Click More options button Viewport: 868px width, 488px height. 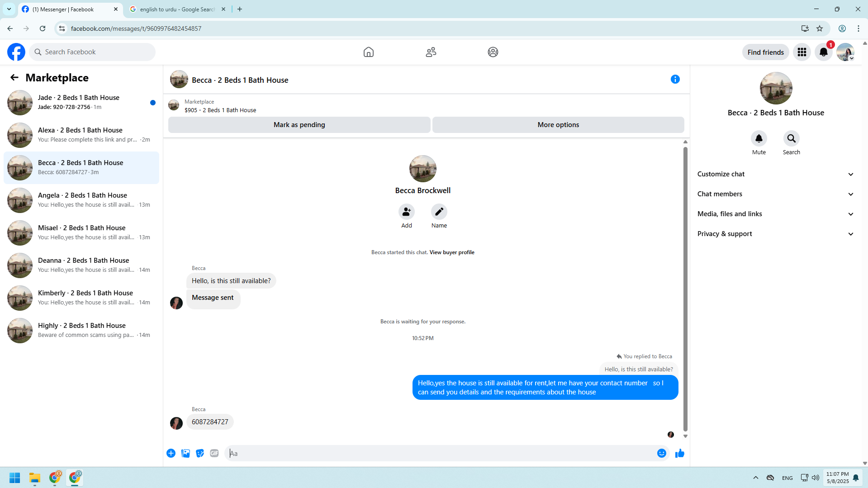coord(558,125)
